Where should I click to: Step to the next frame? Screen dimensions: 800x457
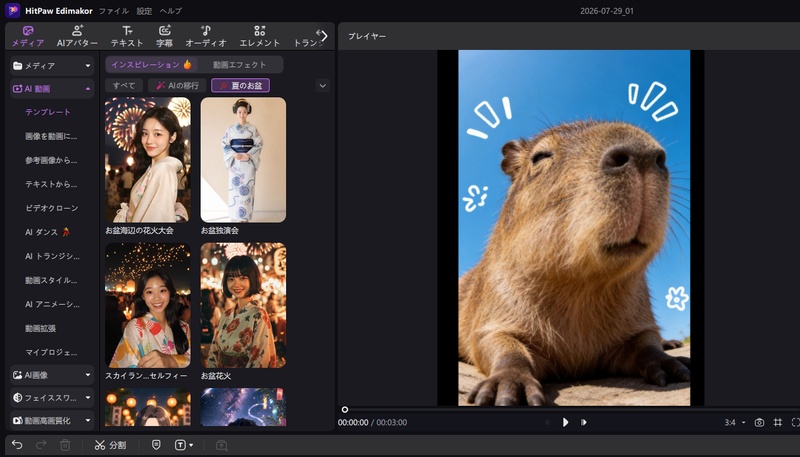pos(584,422)
